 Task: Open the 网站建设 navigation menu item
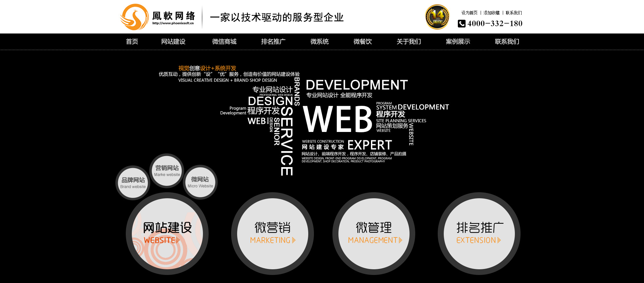173,42
